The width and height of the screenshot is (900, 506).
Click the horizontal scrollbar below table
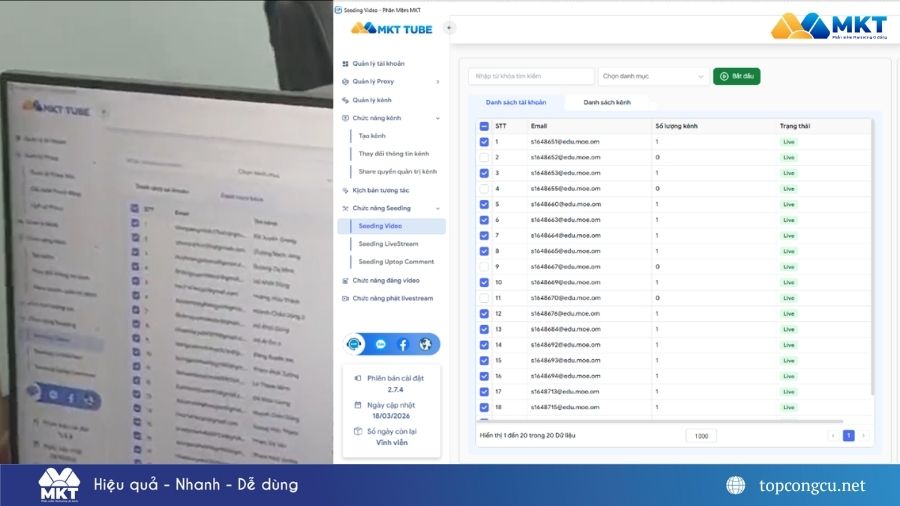coord(660,422)
